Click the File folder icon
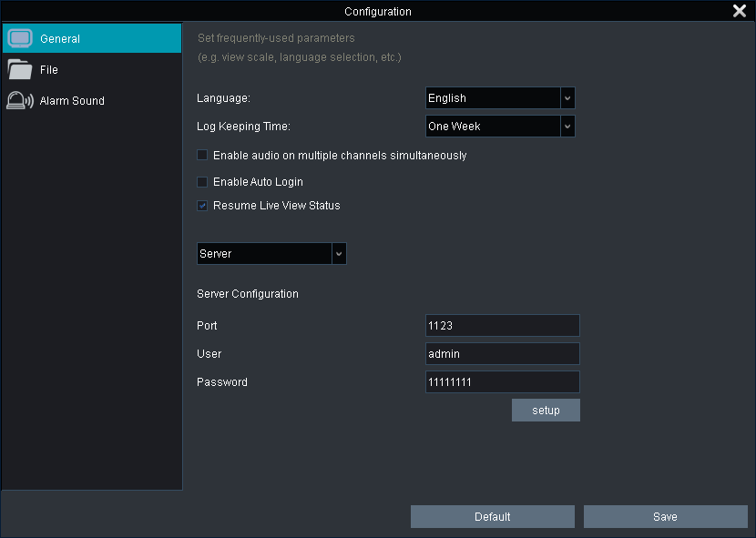Screen dimensions: 756x538 tap(19, 70)
